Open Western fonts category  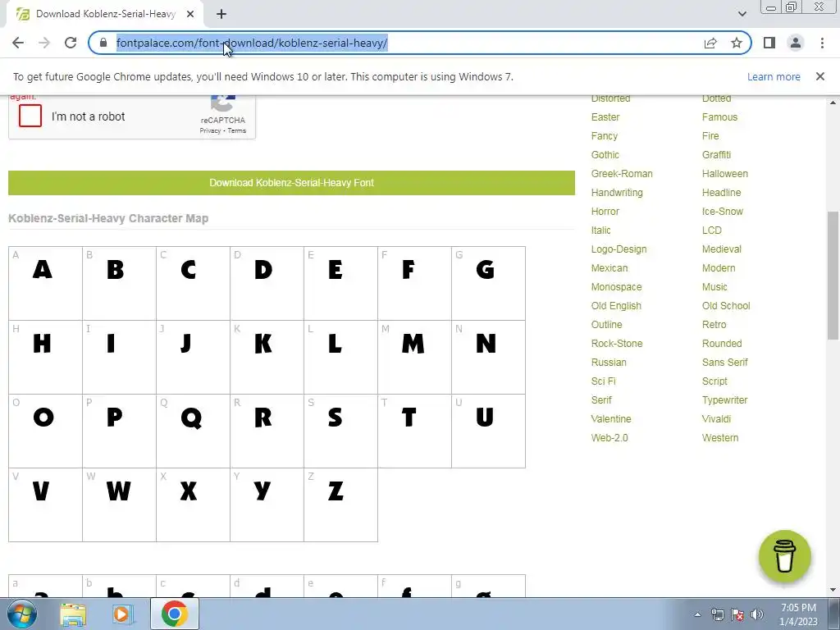click(x=720, y=438)
